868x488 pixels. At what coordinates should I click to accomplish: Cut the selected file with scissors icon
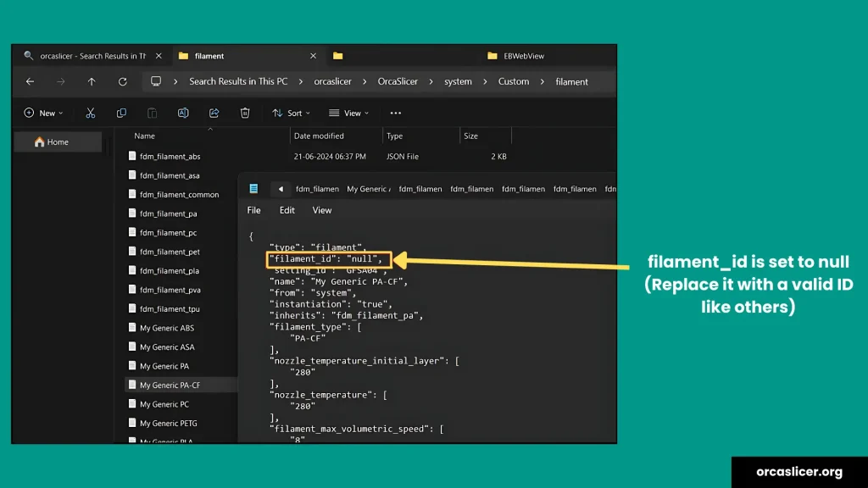point(90,113)
